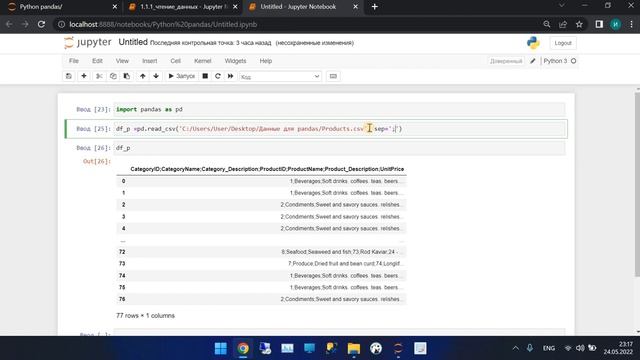The image size is (640, 360).
Task: Click the Python logo in the header
Action: pyautogui.click(x=533, y=43)
